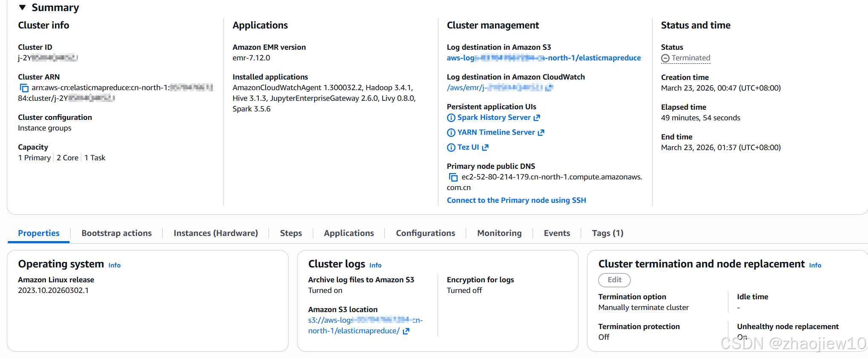Go to the Steps tab
This screenshot has height=358, width=868.
click(291, 233)
